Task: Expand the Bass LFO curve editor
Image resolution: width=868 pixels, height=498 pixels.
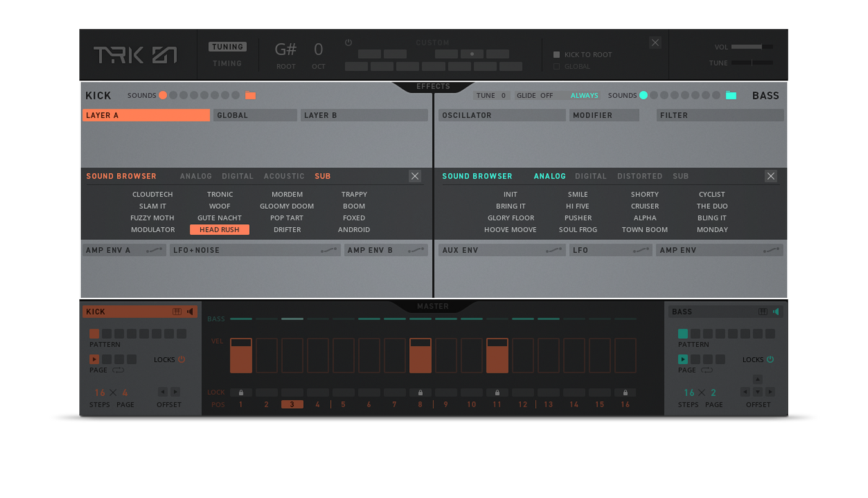Action: tap(641, 250)
